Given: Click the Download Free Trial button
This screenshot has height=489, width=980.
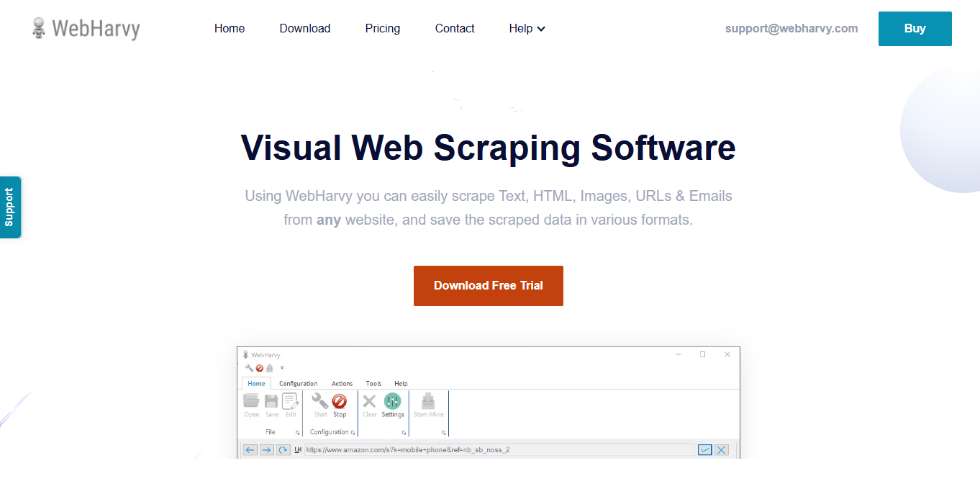Looking at the screenshot, I should pos(489,286).
